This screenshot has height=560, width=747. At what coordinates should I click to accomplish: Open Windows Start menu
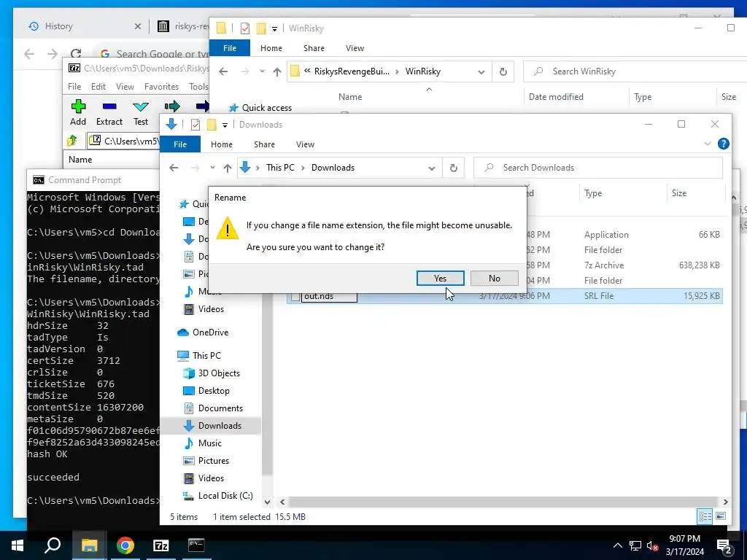coord(18,545)
